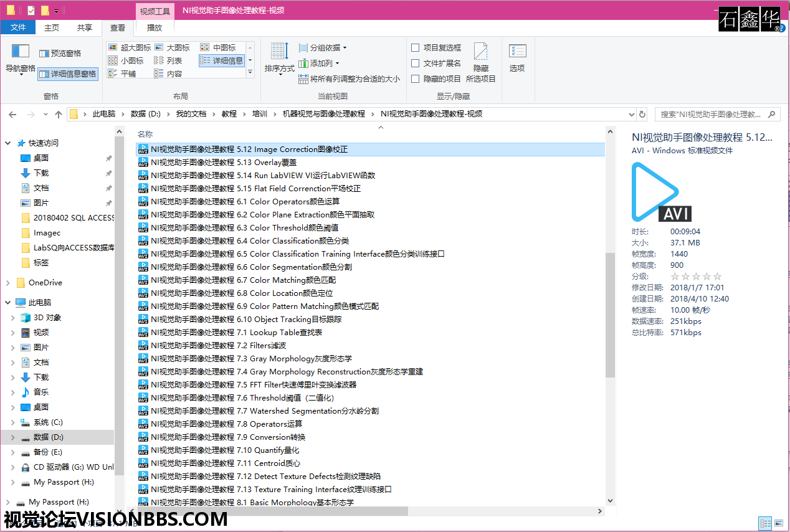Open the 导航窗格 navigation pane button
Viewport: 790px width, 532px height.
(x=21, y=59)
